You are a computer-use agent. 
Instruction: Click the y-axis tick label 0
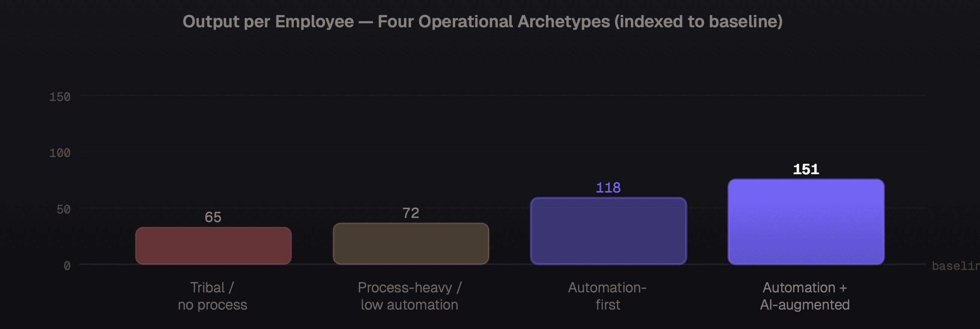coord(67,265)
